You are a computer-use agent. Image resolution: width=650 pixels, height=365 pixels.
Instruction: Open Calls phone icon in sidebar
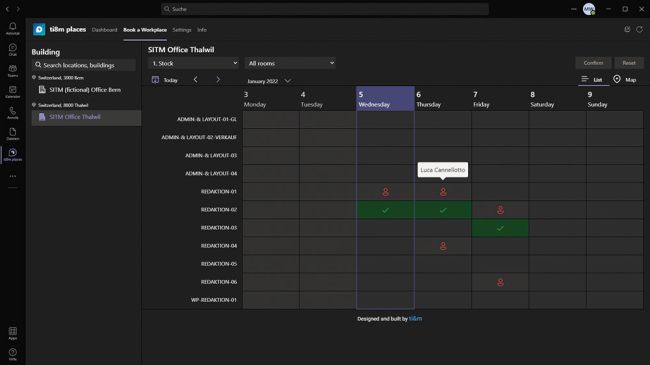coord(12,113)
